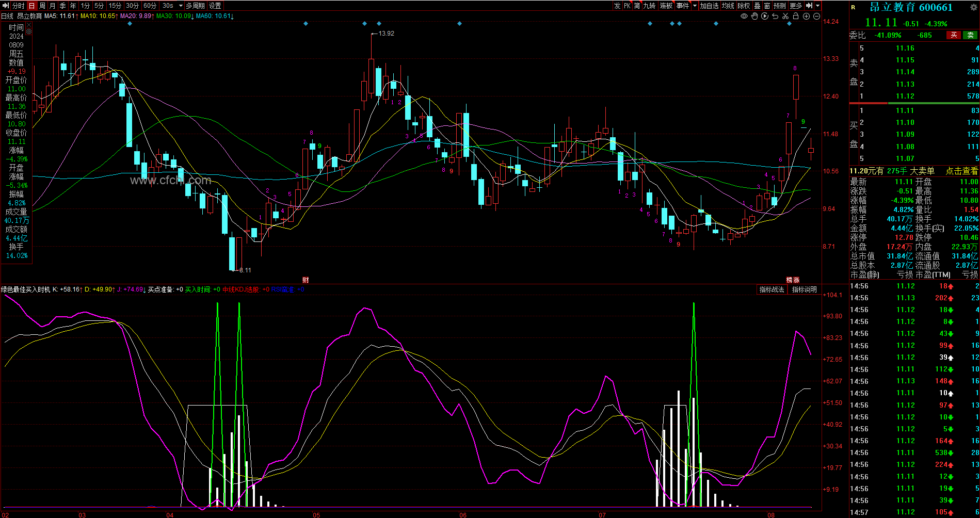
Task: Open the 设置 settings button
Action: pyautogui.click(x=215, y=6)
